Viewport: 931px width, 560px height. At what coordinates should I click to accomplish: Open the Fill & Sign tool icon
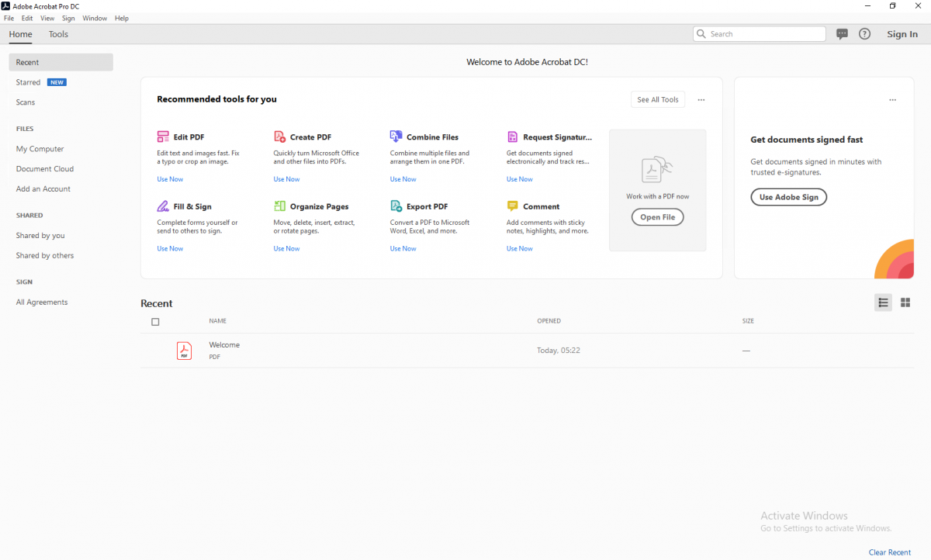[x=163, y=206]
